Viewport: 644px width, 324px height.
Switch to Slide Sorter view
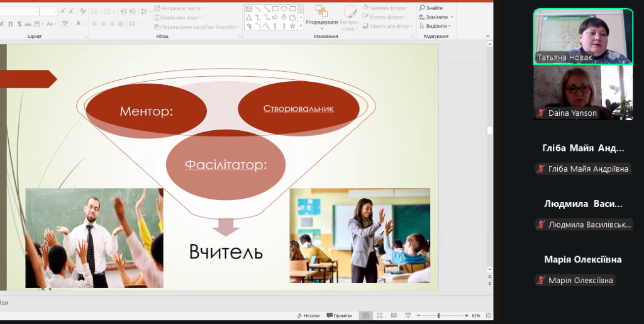(x=379, y=315)
